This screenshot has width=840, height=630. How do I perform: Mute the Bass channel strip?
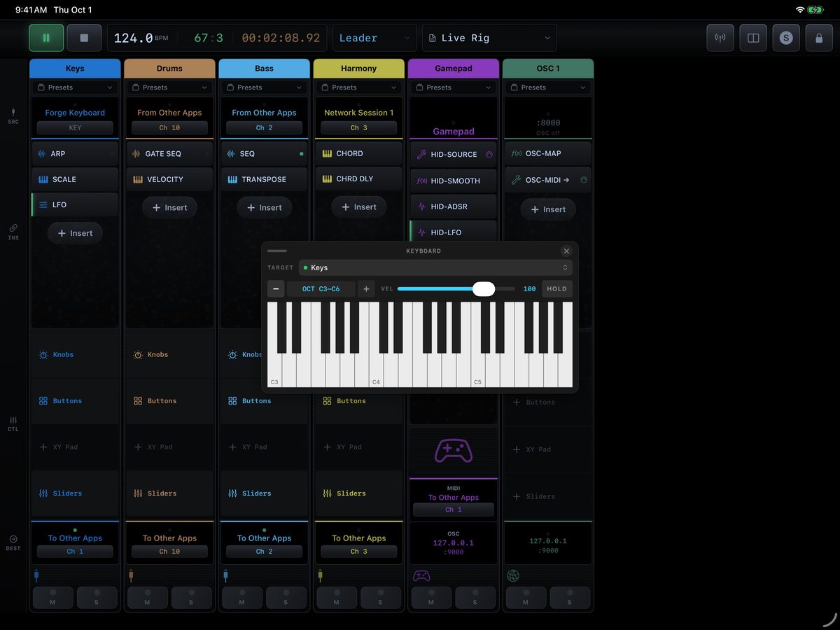click(x=241, y=597)
